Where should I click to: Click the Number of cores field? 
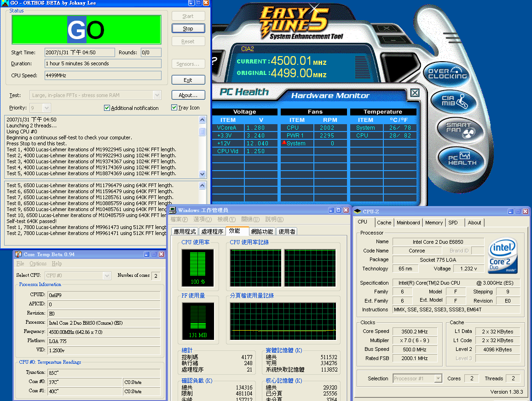pos(156,275)
